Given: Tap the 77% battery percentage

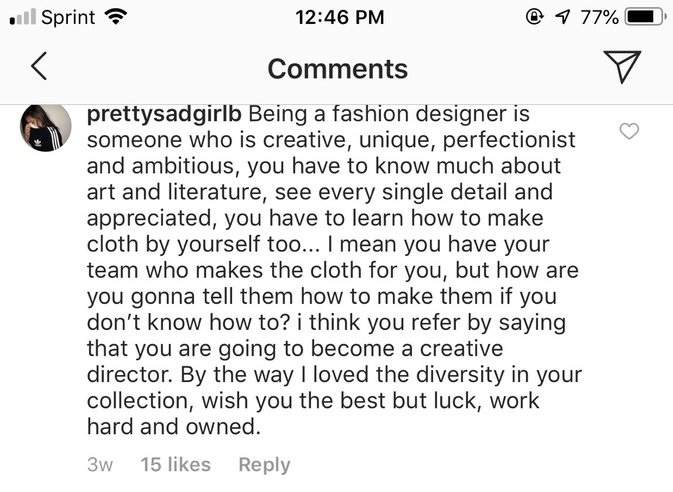Looking at the screenshot, I should pyautogui.click(x=598, y=17).
